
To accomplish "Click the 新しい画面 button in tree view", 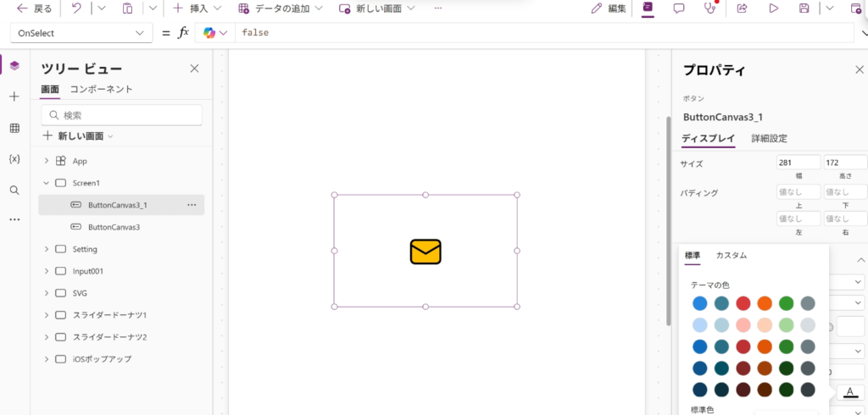I will point(80,136).
